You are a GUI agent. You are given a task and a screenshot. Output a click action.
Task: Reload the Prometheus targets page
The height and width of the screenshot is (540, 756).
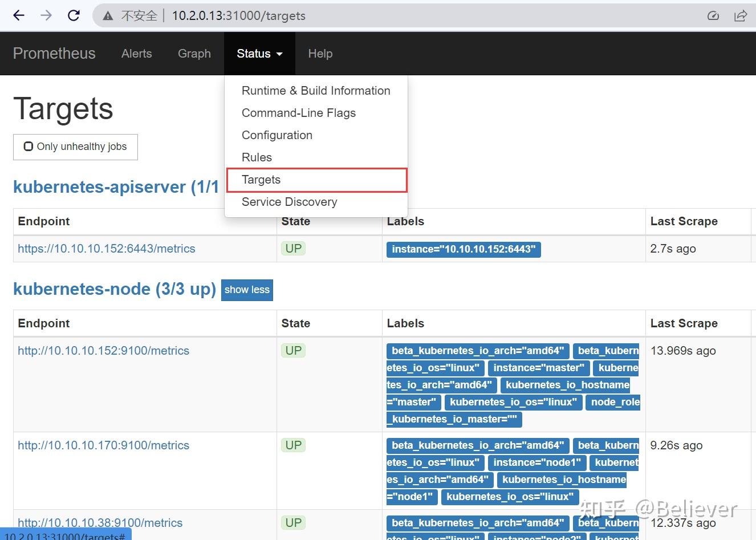click(74, 15)
